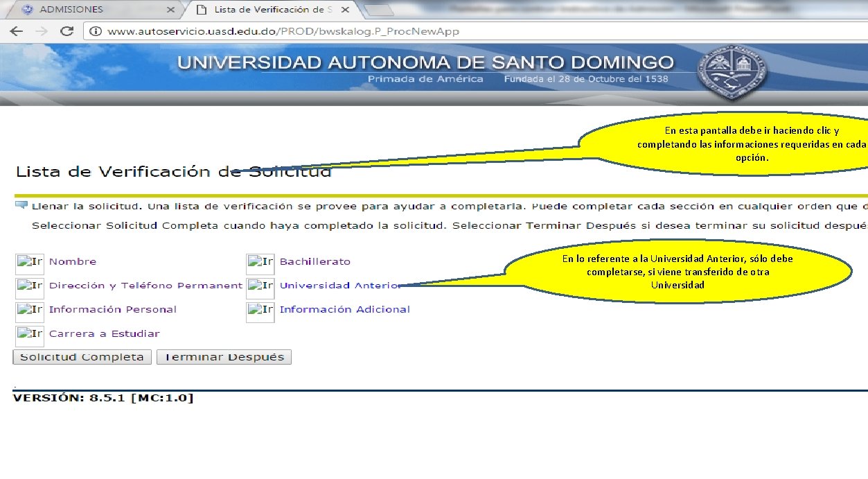
Task: Click the status icon beside Universidad Anterior
Action: [x=260, y=288]
